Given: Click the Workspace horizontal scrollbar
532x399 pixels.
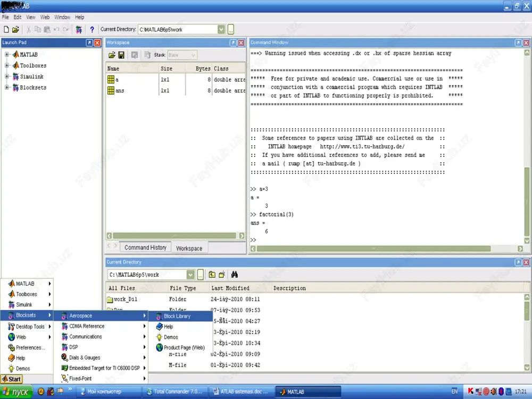Looking at the screenshot, I should [x=176, y=236].
